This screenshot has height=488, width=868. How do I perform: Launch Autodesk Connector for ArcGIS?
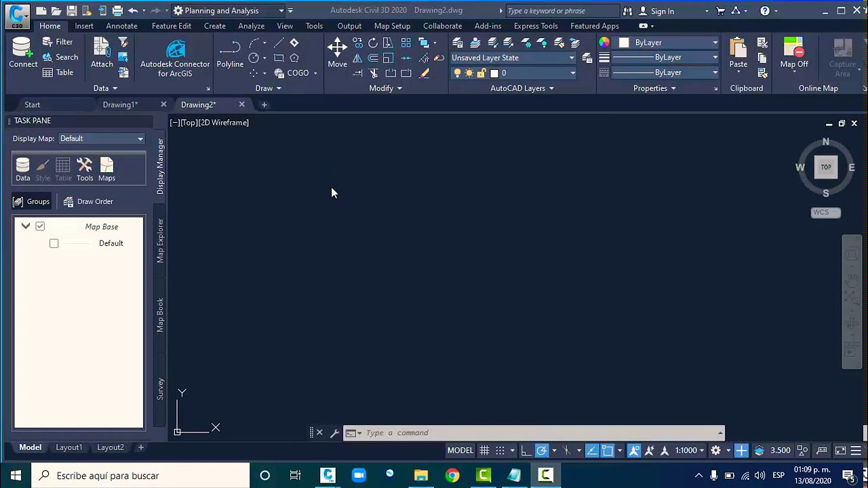click(175, 57)
